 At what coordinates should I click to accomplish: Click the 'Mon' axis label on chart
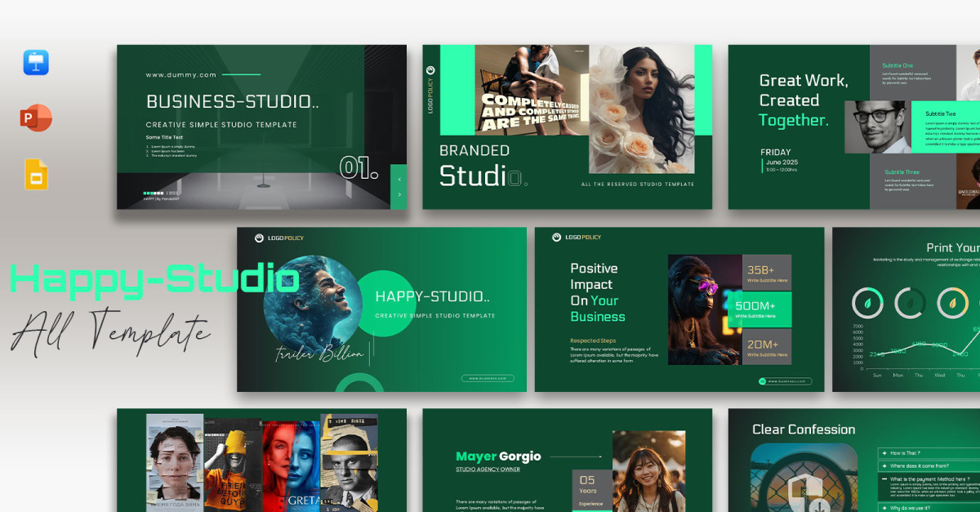click(x=898, y=376)
